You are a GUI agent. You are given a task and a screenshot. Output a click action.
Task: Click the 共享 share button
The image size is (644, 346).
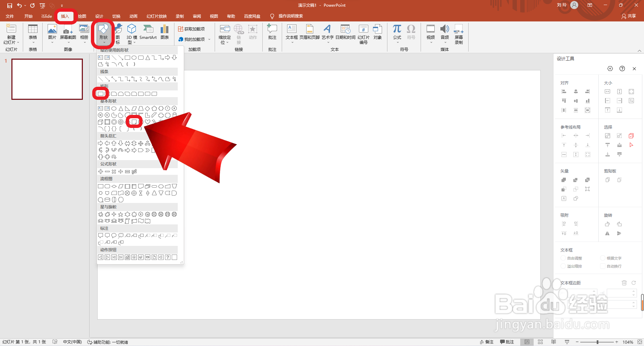[x=629, y=16]
